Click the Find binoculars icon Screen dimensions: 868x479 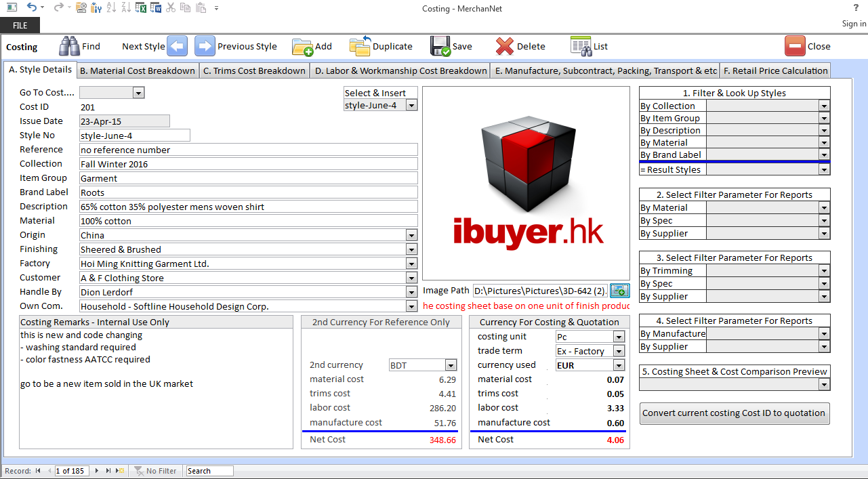[70, 46]
